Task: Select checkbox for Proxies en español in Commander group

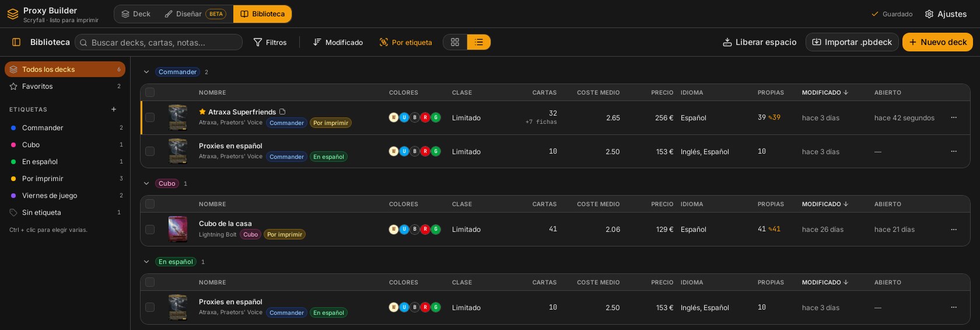Action: pos(150,151)
